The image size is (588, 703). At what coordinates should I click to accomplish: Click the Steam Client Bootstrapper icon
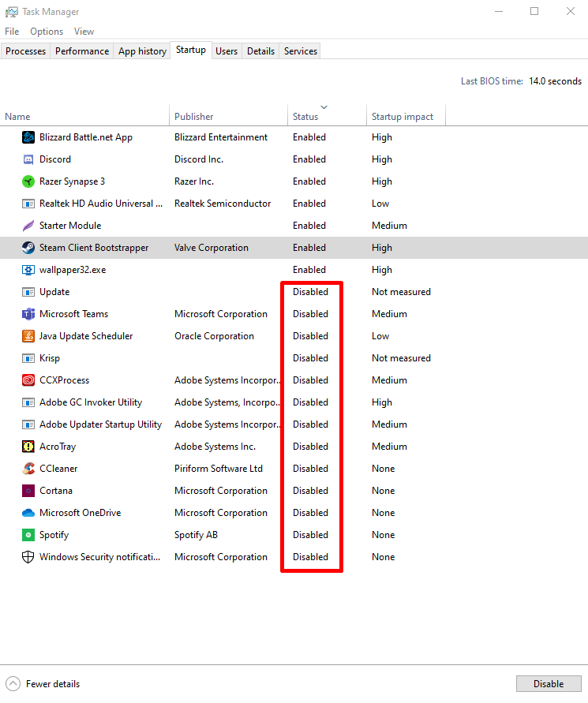[x=28, y=248]
